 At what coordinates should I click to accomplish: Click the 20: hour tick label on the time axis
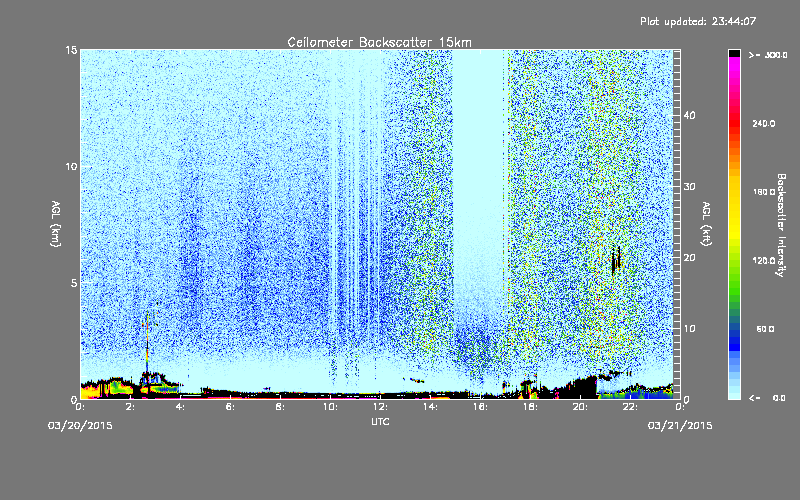(580, 407)
